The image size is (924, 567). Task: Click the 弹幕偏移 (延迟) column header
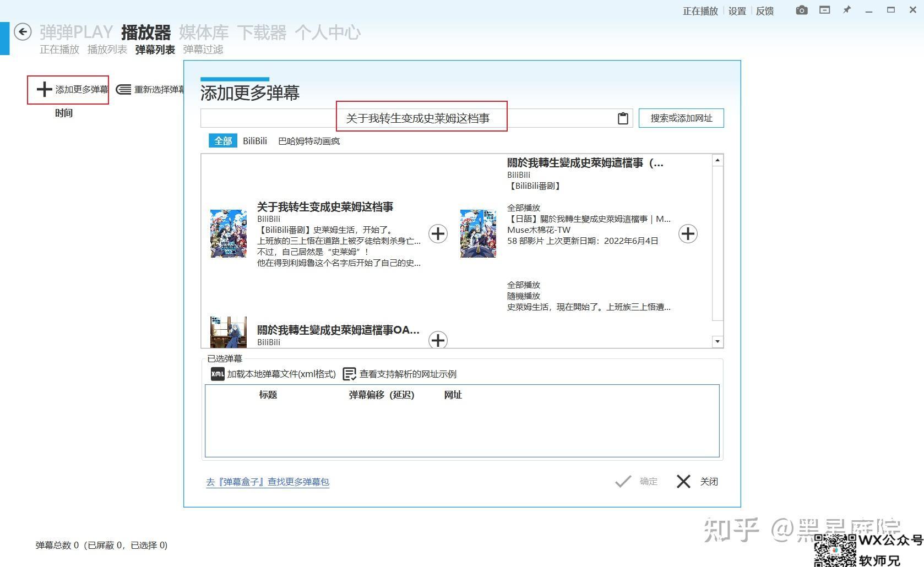click(381, 395)
